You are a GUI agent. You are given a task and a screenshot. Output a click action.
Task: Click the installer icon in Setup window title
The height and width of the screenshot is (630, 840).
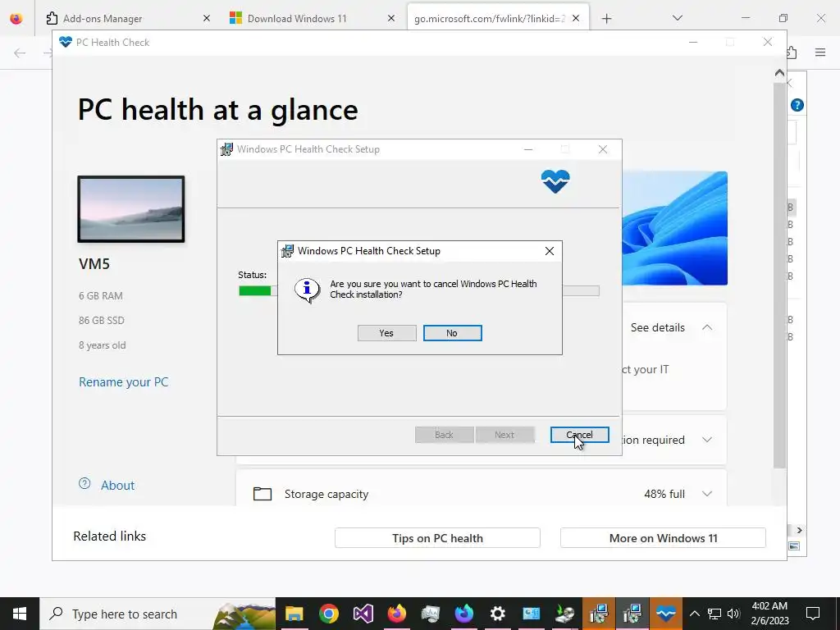pyautogui.click(x=227, y=149)
